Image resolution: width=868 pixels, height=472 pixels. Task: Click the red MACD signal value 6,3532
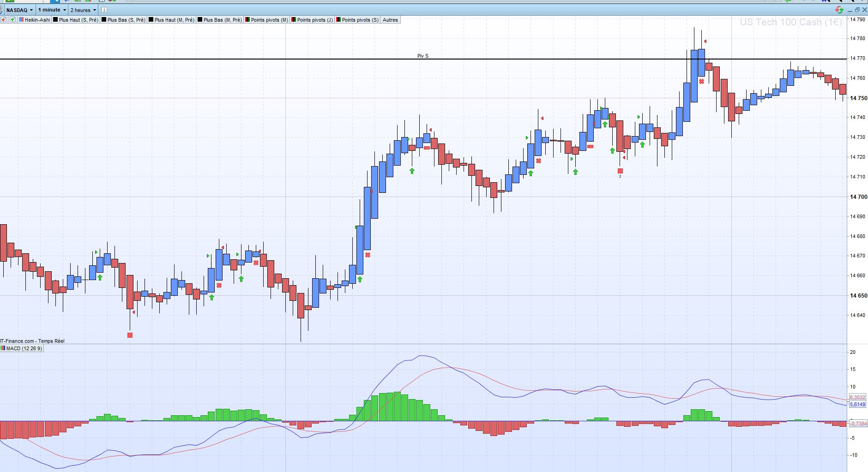click(x=857, y=397)
